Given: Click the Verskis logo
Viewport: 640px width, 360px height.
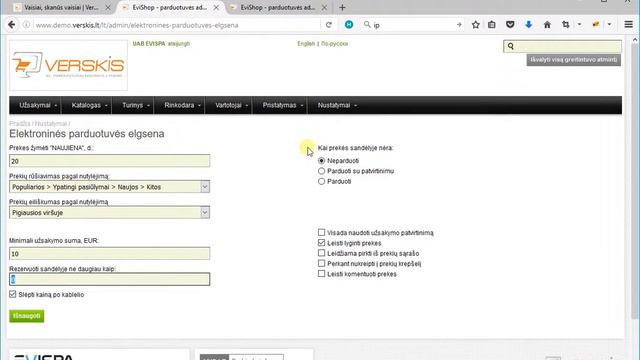Looking at the screenshot, I should pyautogui.click(x=68, y=65).
